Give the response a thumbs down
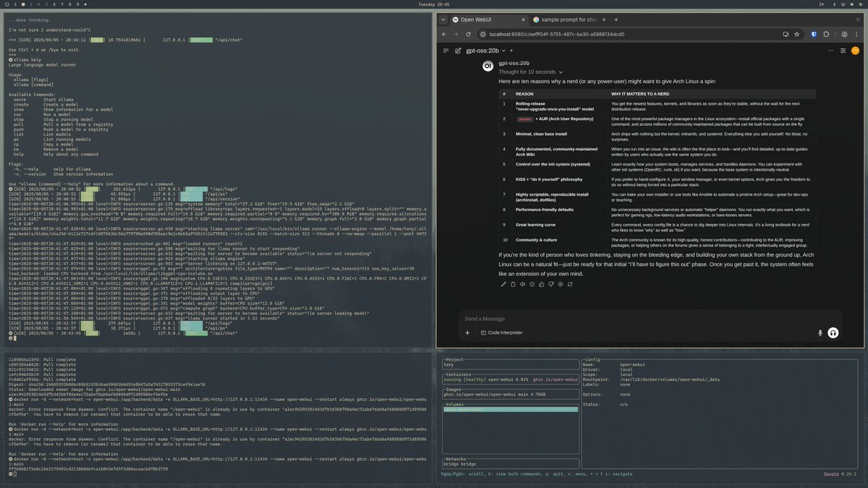This screenshot has height=488, width=868. point(550,284)
